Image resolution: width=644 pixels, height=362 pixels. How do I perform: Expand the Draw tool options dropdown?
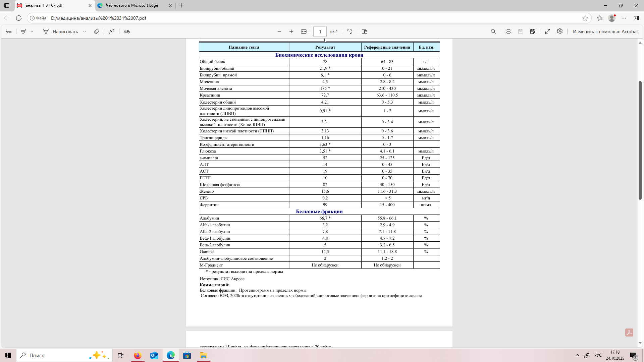click(x=85, y=32)
